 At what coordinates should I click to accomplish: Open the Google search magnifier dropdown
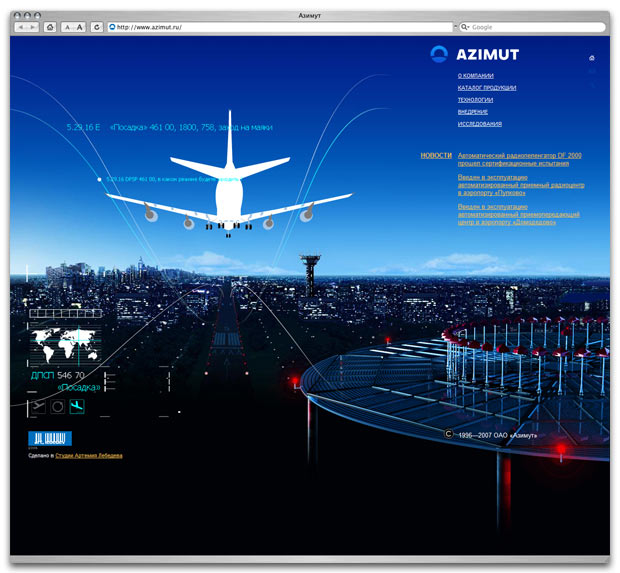pyautogui.click(x=466, y=27)
